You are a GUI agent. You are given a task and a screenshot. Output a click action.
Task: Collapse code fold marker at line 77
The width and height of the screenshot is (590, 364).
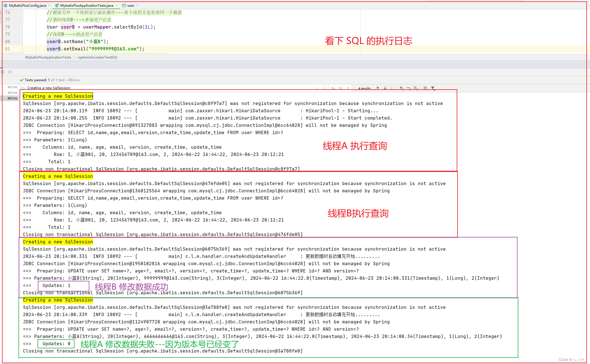(x=22, y=20)
